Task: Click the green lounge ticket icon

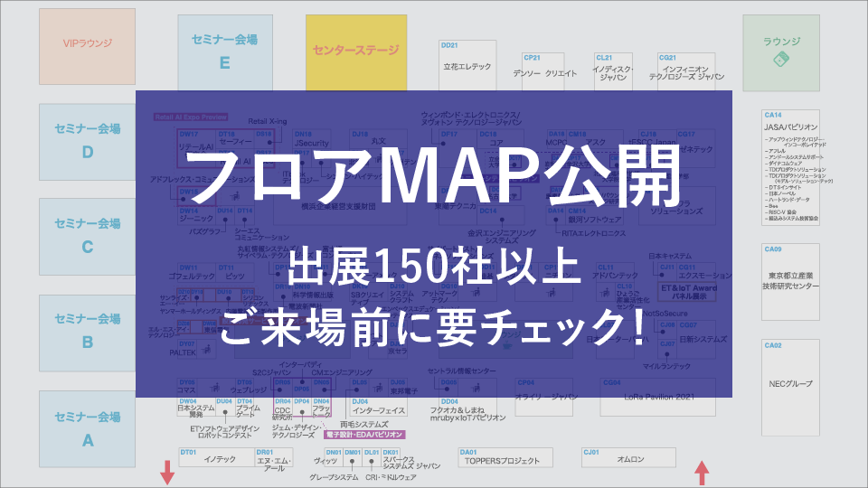Action: [x=781, y=60]
